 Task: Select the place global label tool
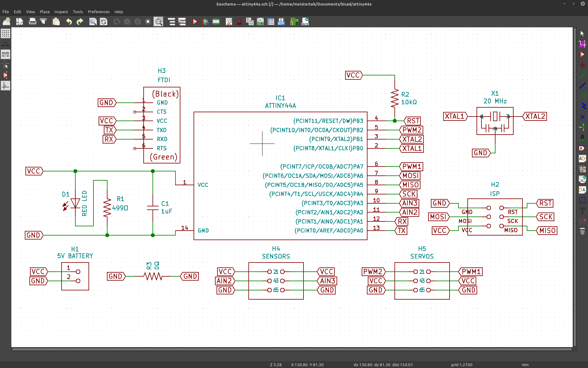(x=582, y=148)
